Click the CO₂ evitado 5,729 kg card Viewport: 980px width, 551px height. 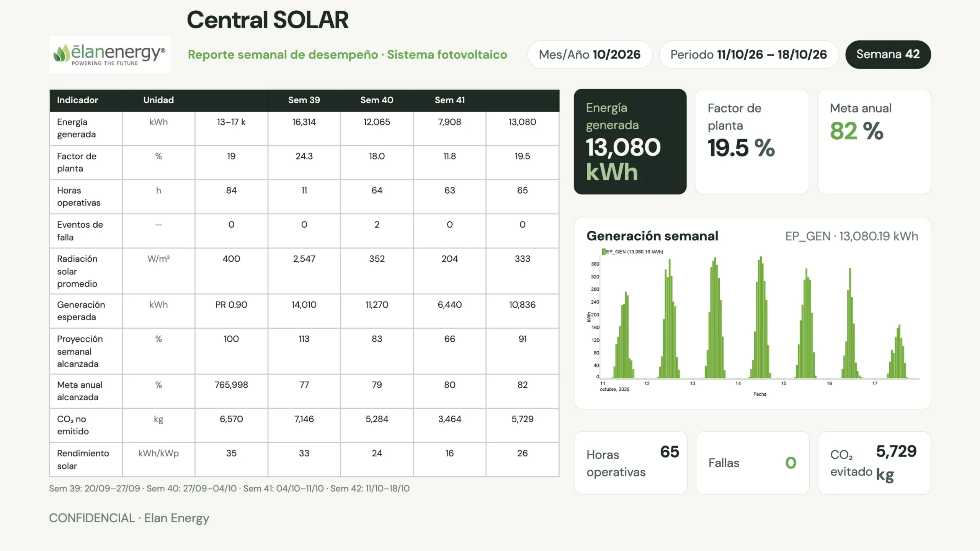pyautogui.click(x=874, y=463)
